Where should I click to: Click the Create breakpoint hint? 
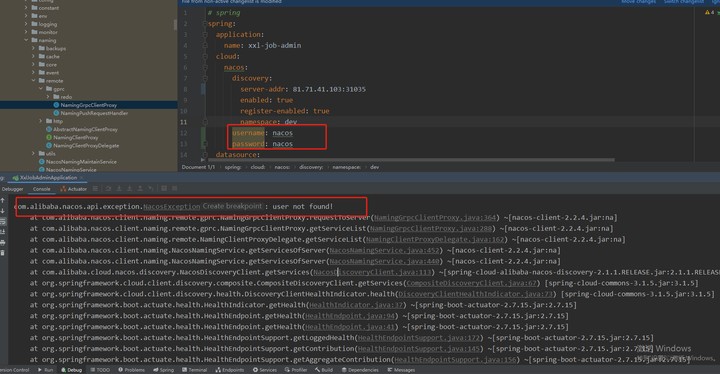tap(232, 206)
